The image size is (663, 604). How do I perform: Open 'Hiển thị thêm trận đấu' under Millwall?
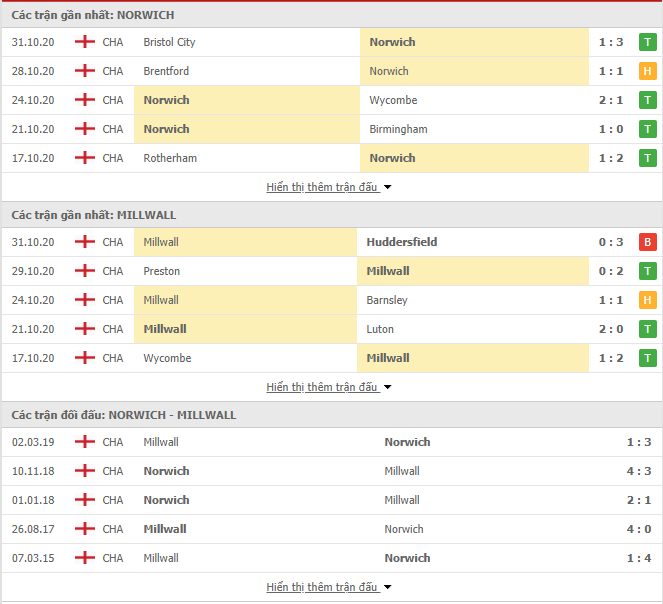coord(321,387)
